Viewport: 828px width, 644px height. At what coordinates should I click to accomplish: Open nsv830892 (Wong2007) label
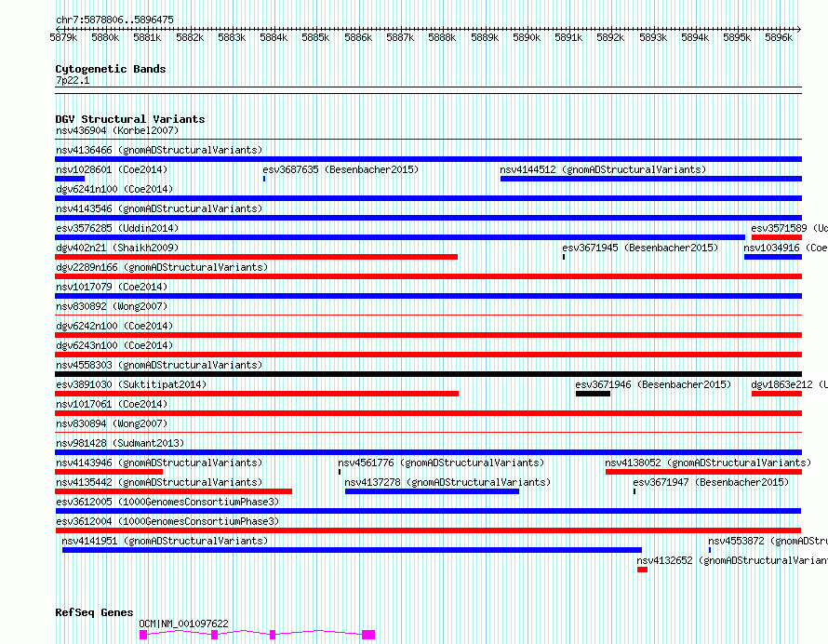112,306
